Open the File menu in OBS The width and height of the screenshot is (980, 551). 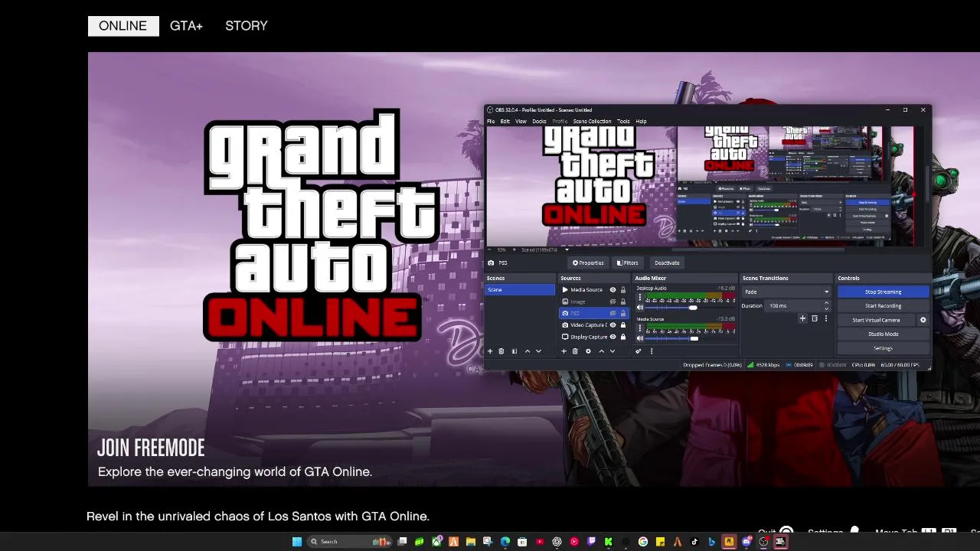point(491,121)
